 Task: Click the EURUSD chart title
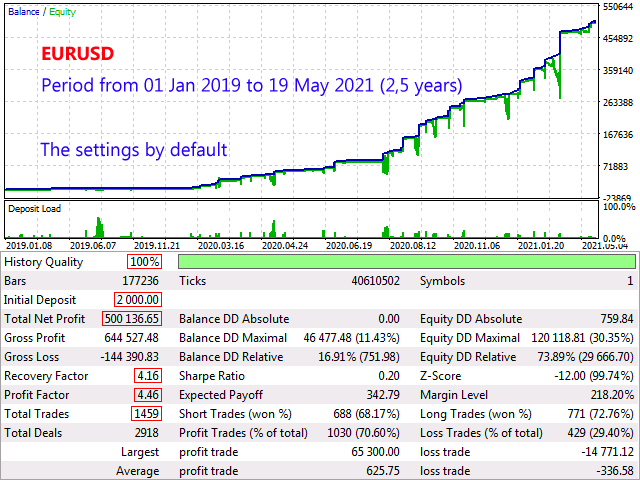pyautogui.click(x=78, y=54)
